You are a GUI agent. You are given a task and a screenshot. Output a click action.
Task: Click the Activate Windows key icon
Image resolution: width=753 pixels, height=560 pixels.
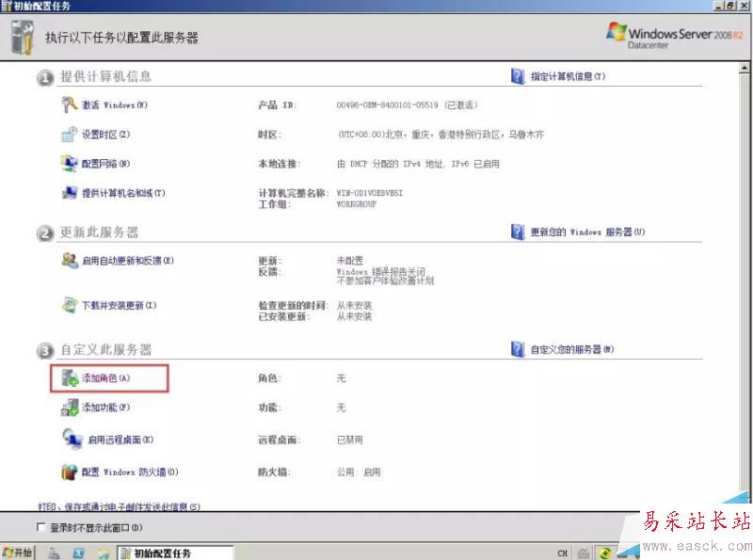click(69, 104)
